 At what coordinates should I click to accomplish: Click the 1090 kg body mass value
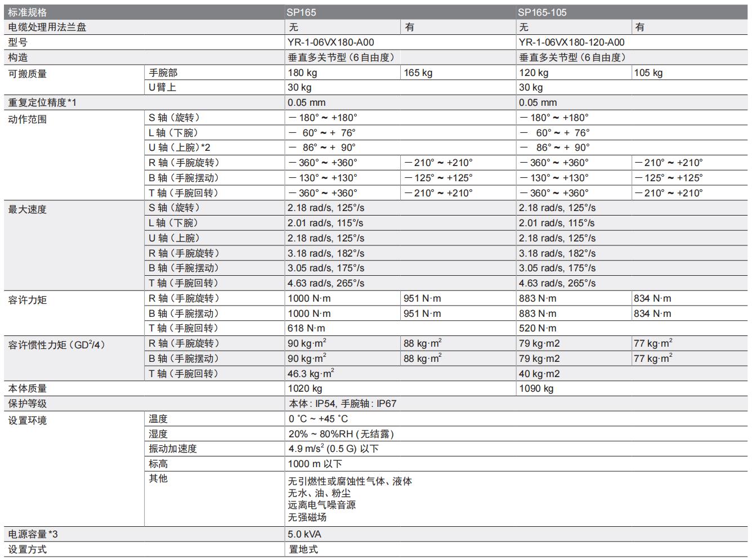point(536,388)
